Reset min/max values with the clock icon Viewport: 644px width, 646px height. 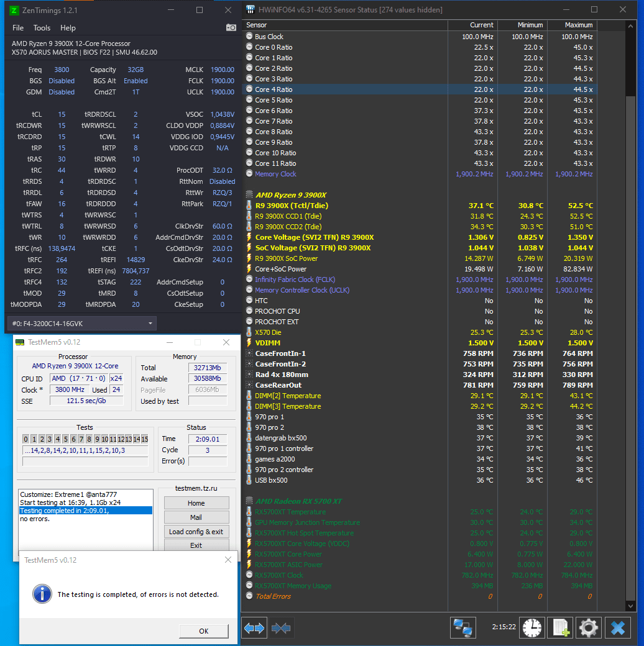coord(532,628)
